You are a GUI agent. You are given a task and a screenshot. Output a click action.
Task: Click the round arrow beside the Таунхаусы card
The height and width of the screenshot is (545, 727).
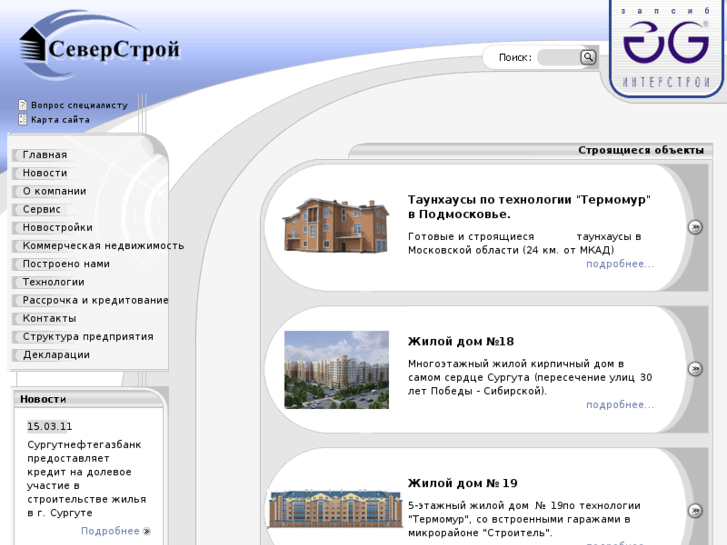coord(695,227)
